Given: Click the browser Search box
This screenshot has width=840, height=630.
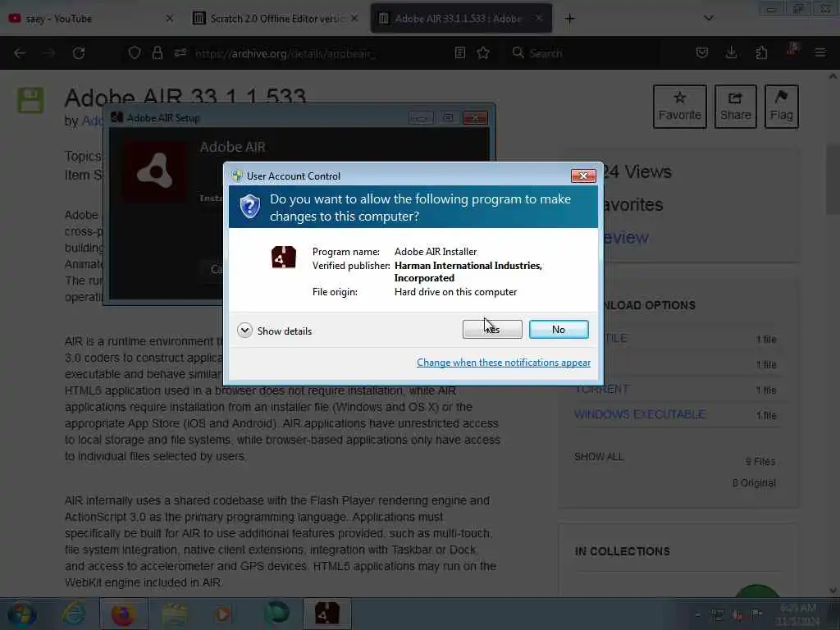Looking at the screenshot, I should (x=584, y=53).
